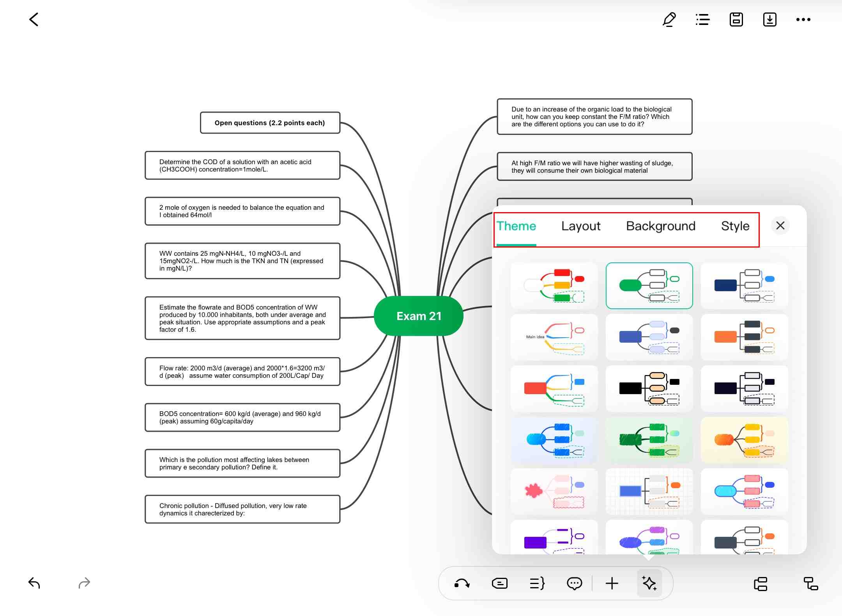
Task: Switch to outline list view
Action: [702, 19]
